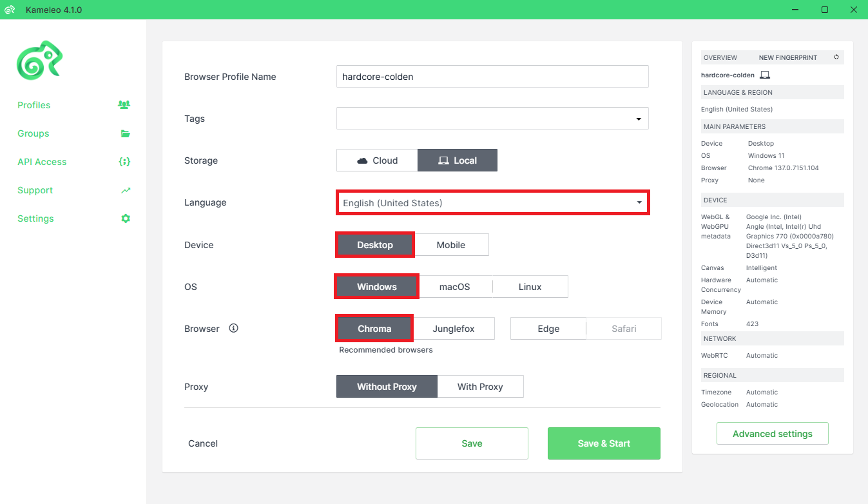
Task: Expand the Language dropdown arrow
Action: click(639, 203)
